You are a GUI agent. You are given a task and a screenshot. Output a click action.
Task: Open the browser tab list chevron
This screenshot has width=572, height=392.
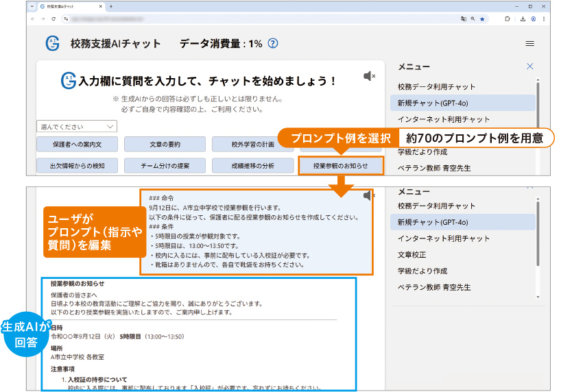click(32, 6)
